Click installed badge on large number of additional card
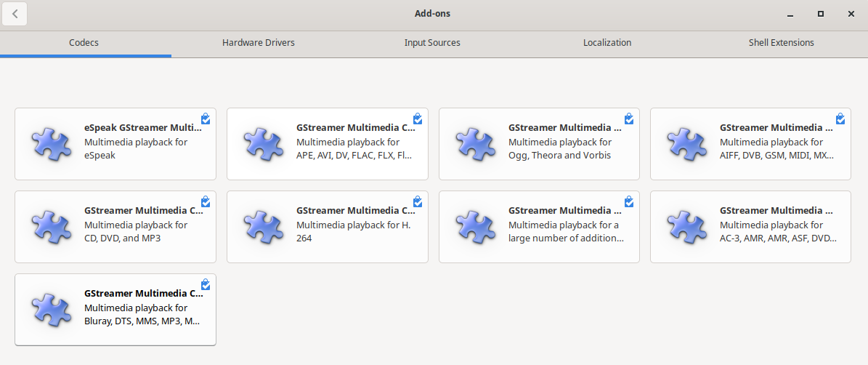 (x=629, y=201)
